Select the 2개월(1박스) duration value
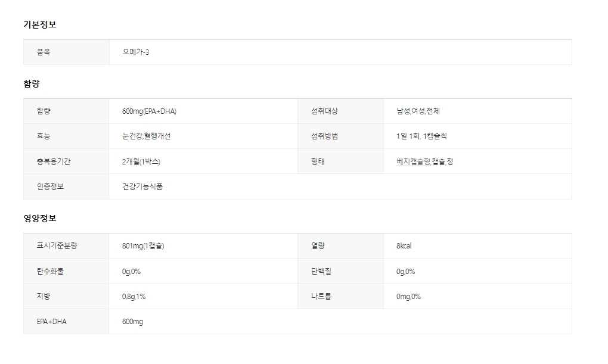The width and height of the screenshot is (608, 364). pos(141,161)
